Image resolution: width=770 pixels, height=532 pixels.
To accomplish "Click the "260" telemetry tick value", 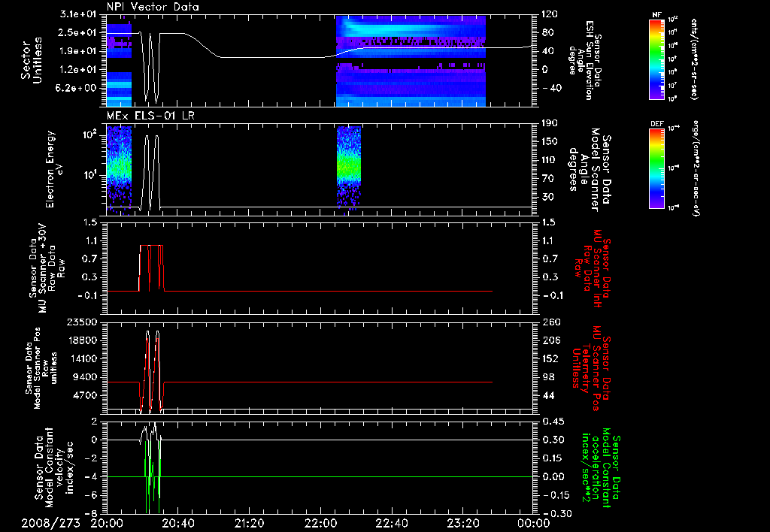I will [x=551, y=322].
